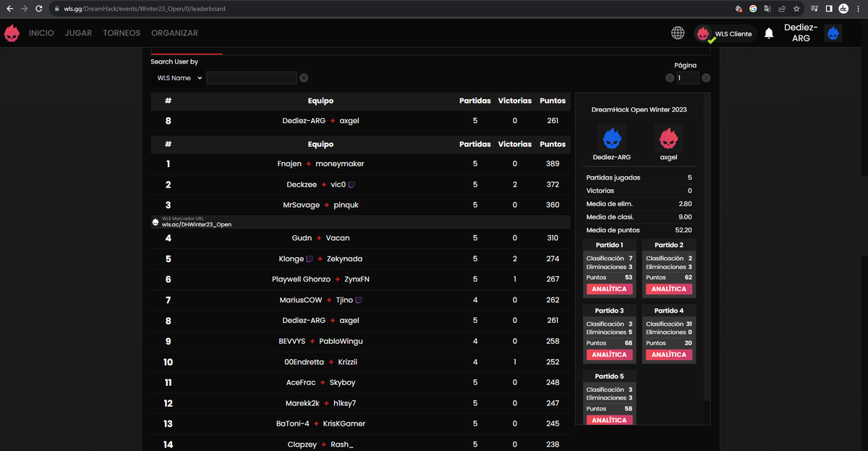
Task: Click the Dediez-ARG username in navbar
Action: tap(801, 33)
